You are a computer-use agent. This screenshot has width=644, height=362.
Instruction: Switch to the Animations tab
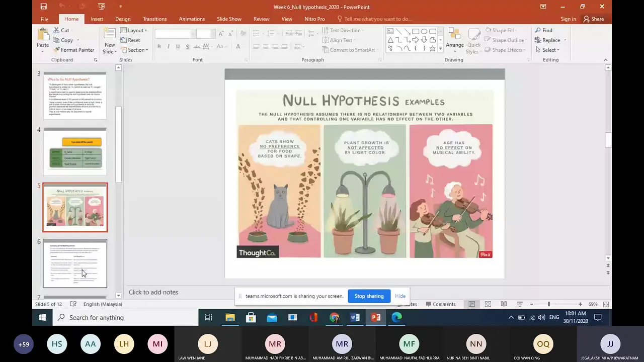coord(192,19)
